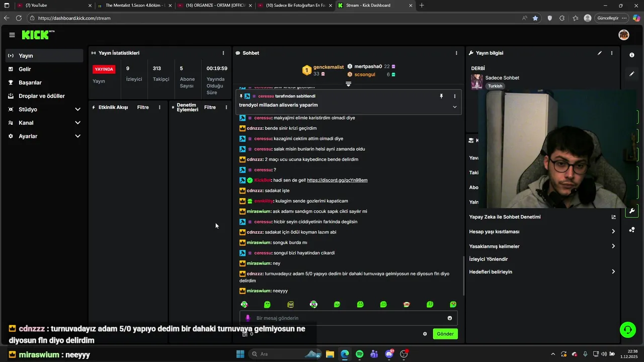Click the browser address bar URL
Image resolution: width=644 pixels, height=362 pixels.
click(x=74, y=18)
